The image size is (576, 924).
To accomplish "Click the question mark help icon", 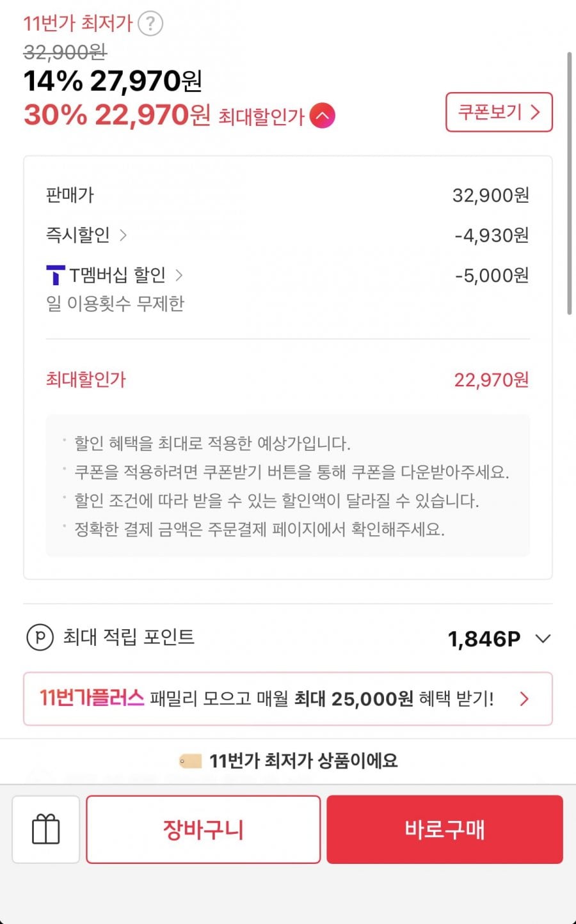I will 150,24.
